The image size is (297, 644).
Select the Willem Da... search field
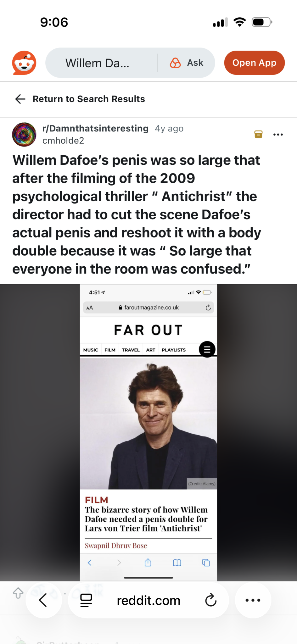pos(101,63)
